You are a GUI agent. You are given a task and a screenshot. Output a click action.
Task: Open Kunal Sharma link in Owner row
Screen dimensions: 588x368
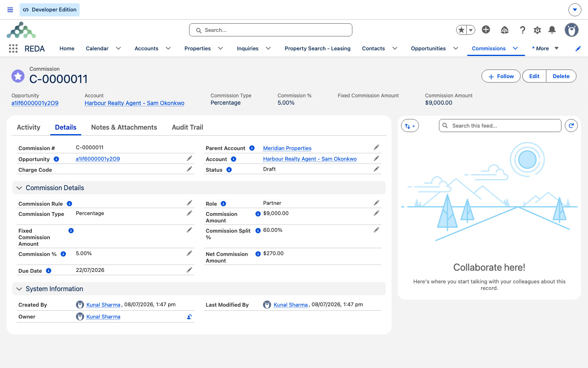103,316
